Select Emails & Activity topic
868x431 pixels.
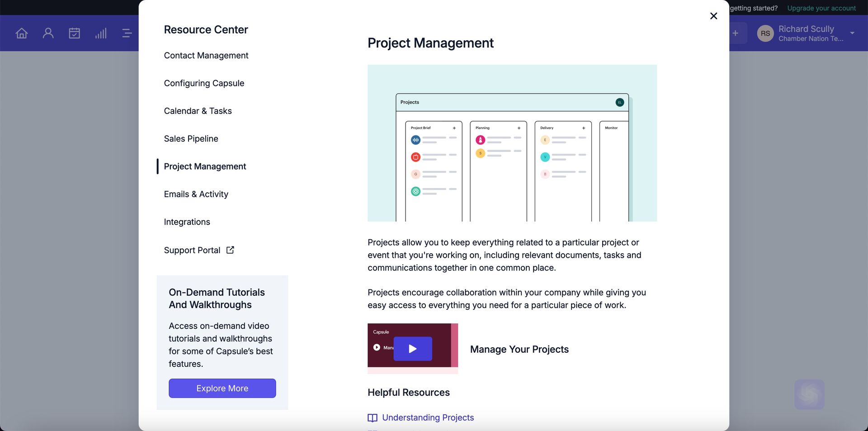tap(196, 194)
